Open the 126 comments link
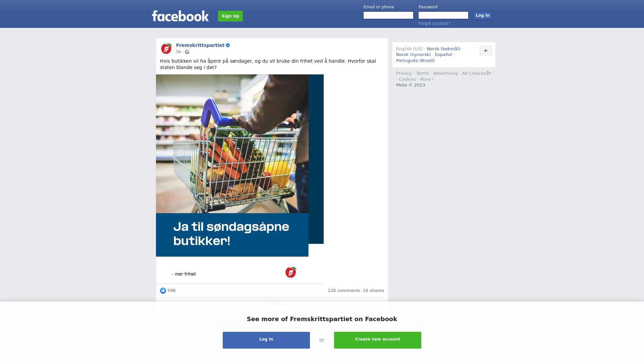Image resolution: width=644 pixels, height=362 pixels. point(344,291)
